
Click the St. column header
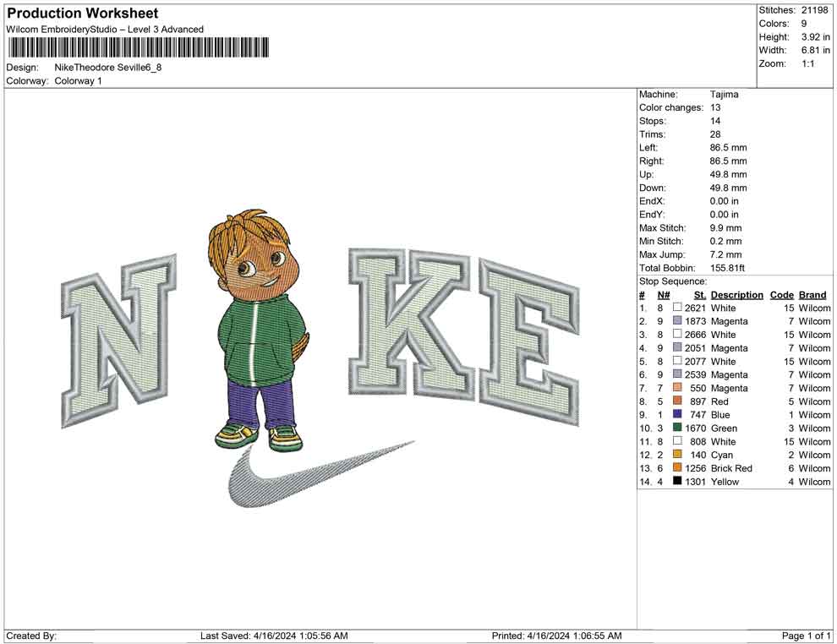click(x=700, y=295)
